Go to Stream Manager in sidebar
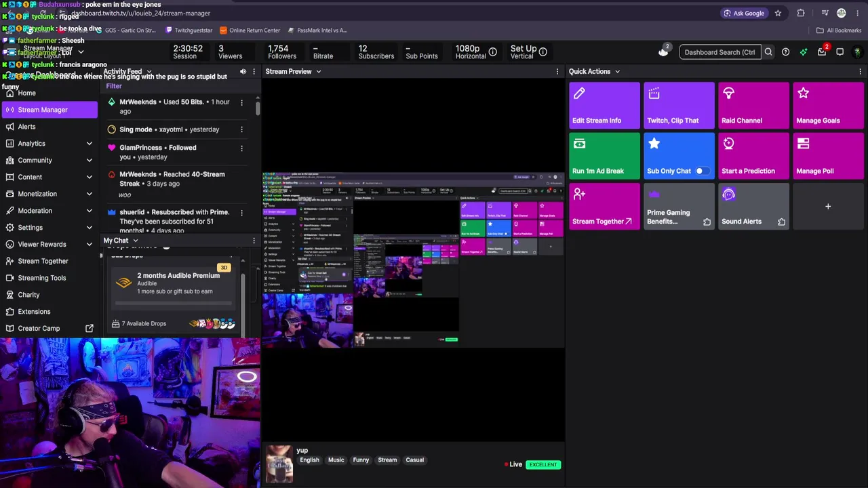This screenshot has width=868, height=488. pos(50,110)
